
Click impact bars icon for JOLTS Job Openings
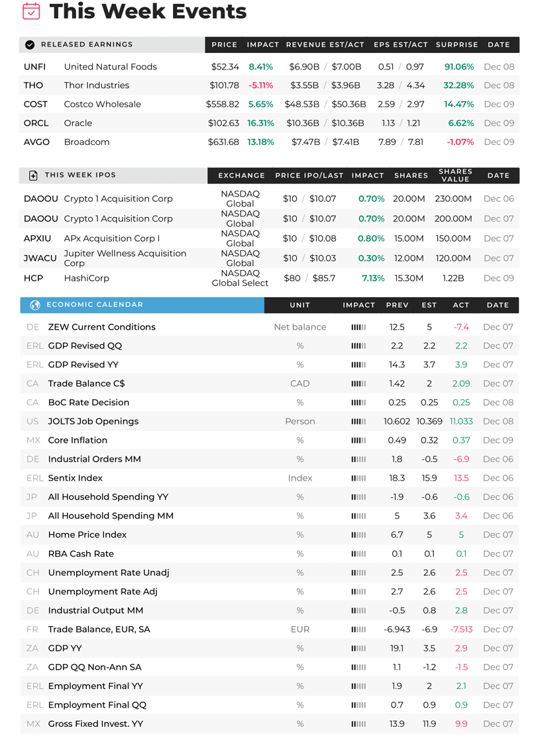(x=358, y=422)
